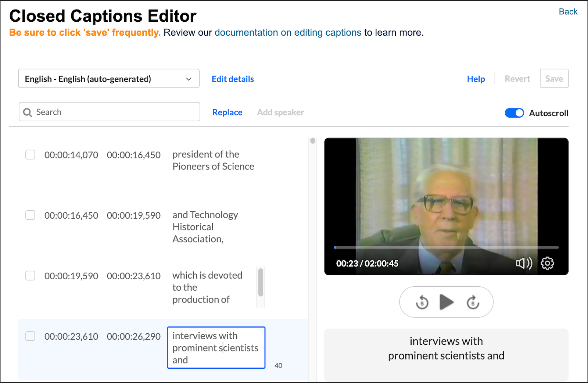
Task: Check the box for 00:00:14,070 caption
Action: (x=30, y=154)
